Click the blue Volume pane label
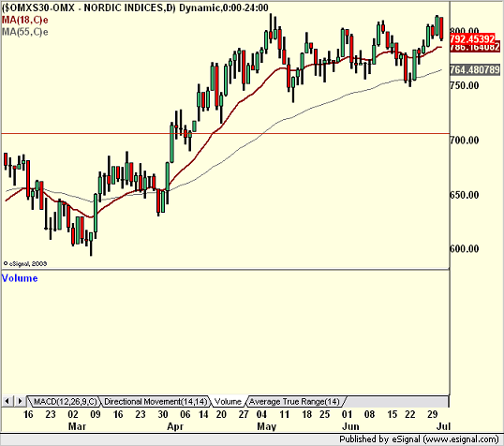The image size is (504, 446). click(x=20, y=278)
